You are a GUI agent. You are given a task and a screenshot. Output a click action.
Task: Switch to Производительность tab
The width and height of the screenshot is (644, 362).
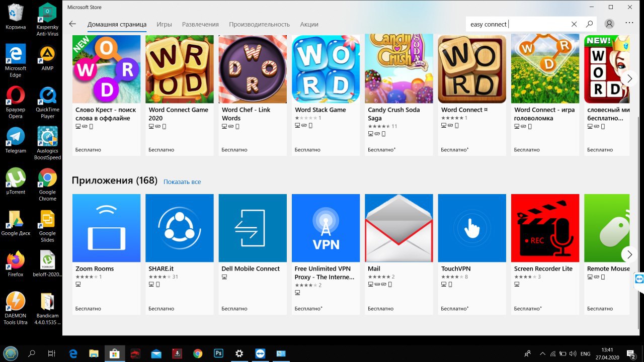pyautogui.click(x=259, y=24)
